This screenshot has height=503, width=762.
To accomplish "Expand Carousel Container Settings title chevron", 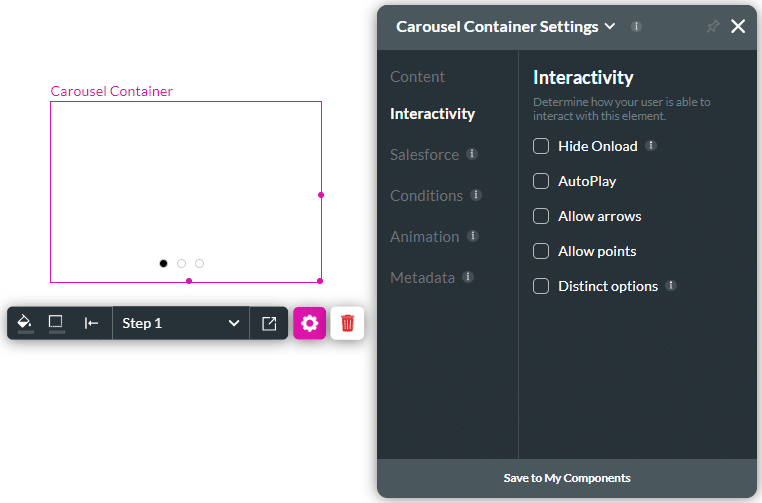I will (x=610, y=27).
